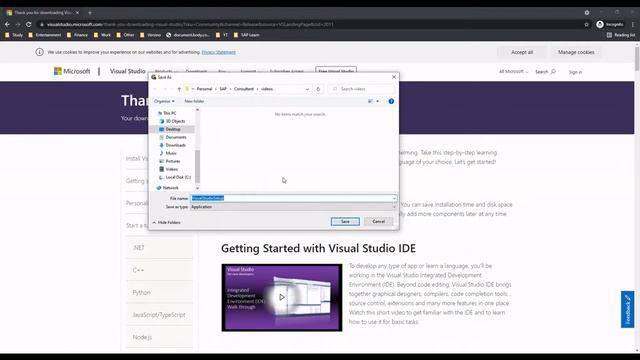Click the SAP segment in the address path
Screen dimensions: 640x360
tap(223, 89)
